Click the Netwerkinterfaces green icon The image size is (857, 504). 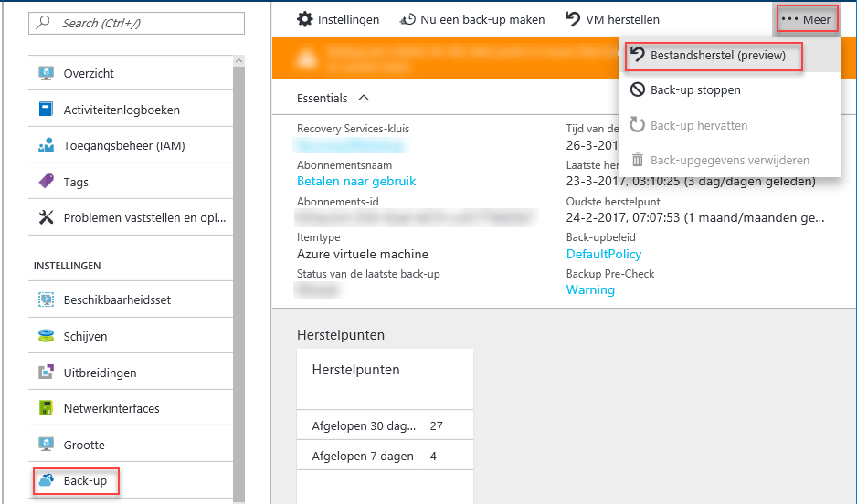[46, 408]
